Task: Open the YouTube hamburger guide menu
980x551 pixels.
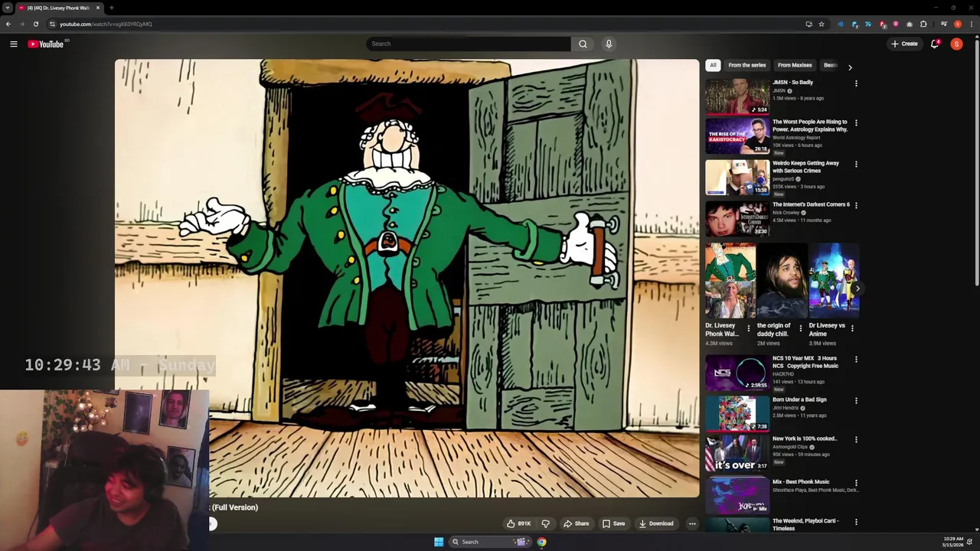Action: pos(14,44)
